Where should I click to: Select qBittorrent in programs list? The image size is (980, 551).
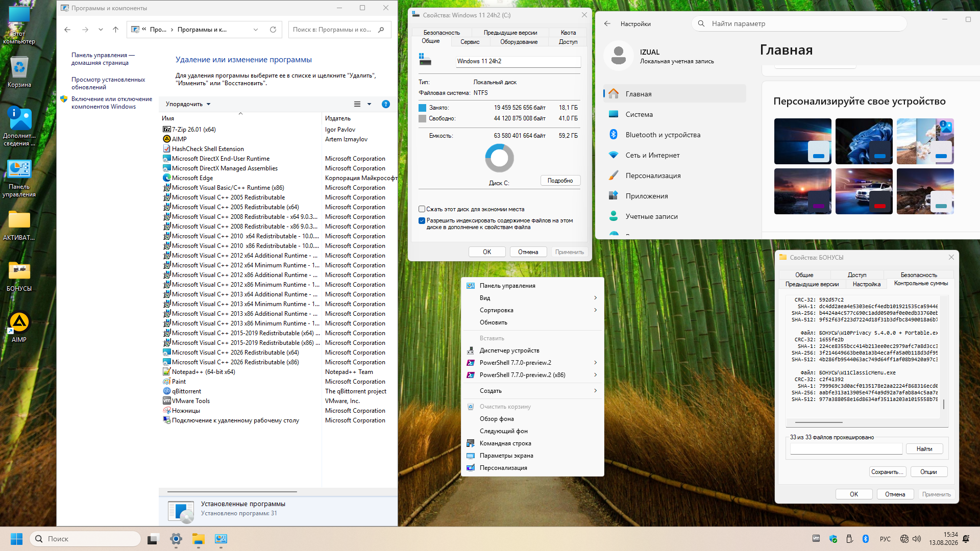186,391
